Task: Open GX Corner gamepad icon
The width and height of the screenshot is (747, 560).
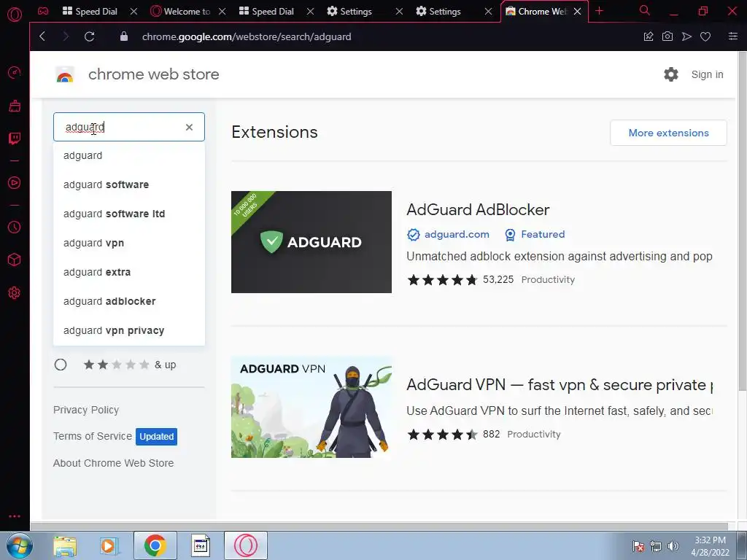Action: (43, 11)
